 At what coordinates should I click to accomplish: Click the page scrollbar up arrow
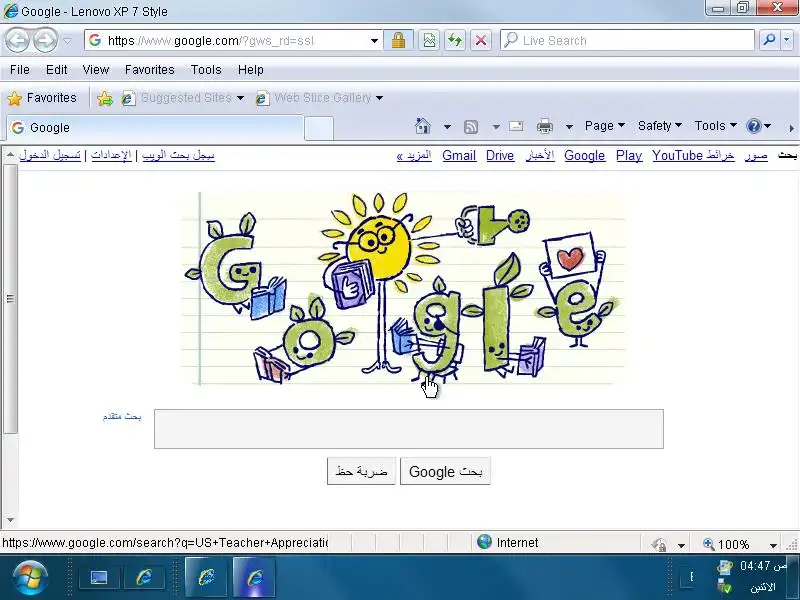(10, 155)
